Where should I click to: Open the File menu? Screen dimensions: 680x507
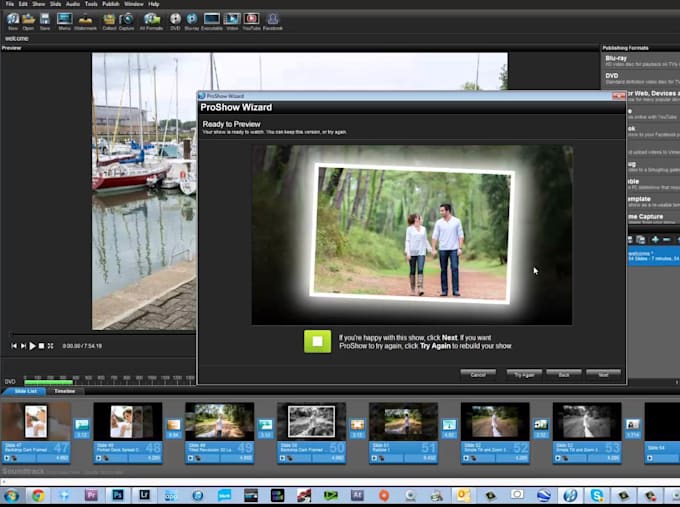[10, 4]
